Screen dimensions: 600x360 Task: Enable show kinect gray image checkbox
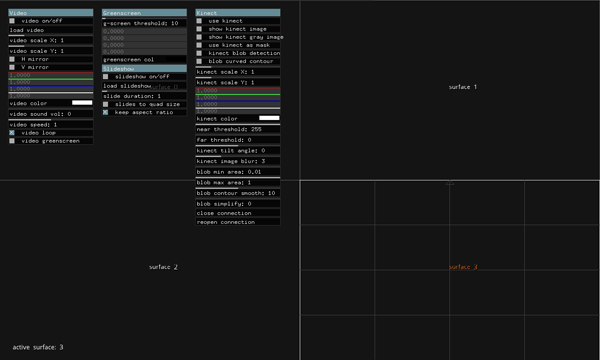[x=199, y=37]
